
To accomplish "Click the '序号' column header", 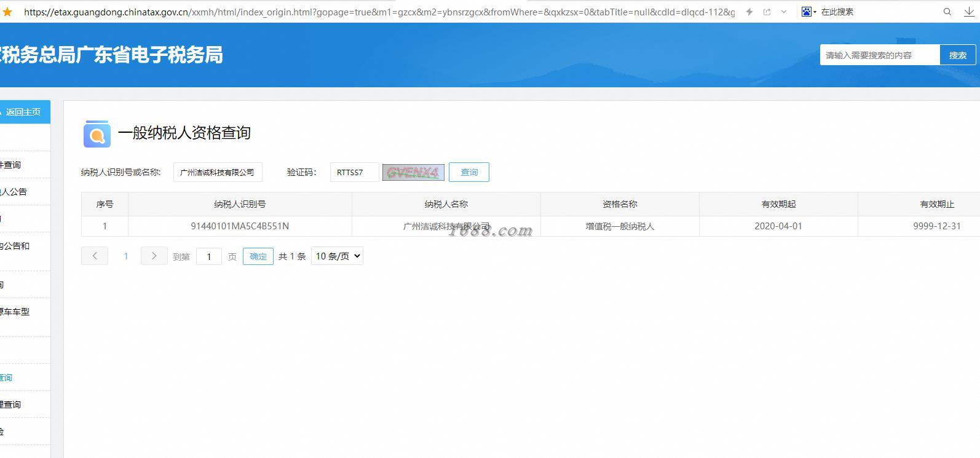I will [105, 204].
